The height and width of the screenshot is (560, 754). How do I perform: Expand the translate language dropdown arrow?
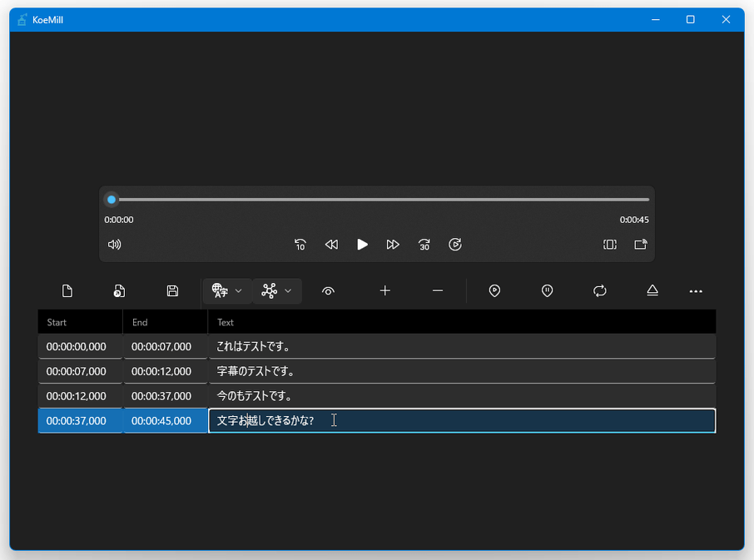(x=239, y=291)
